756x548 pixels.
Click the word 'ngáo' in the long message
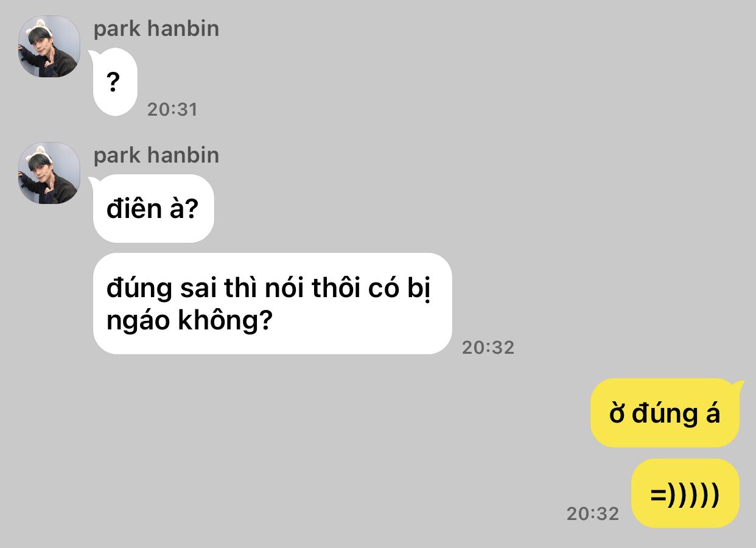pyautogui.click(x=136, y=321)
